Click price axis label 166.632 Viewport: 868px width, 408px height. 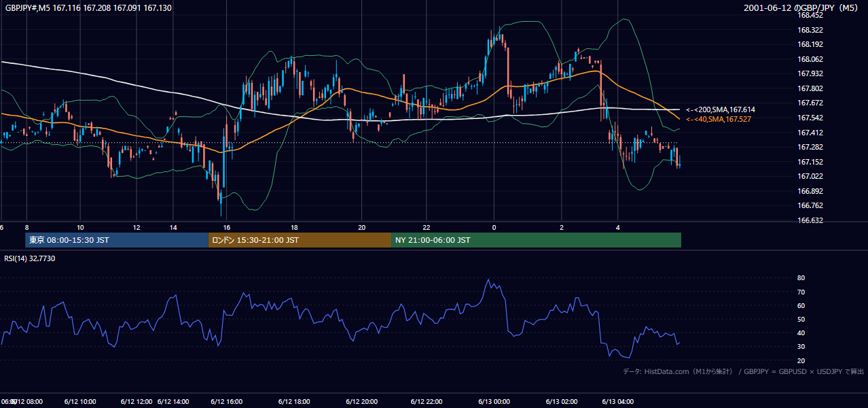810,220
